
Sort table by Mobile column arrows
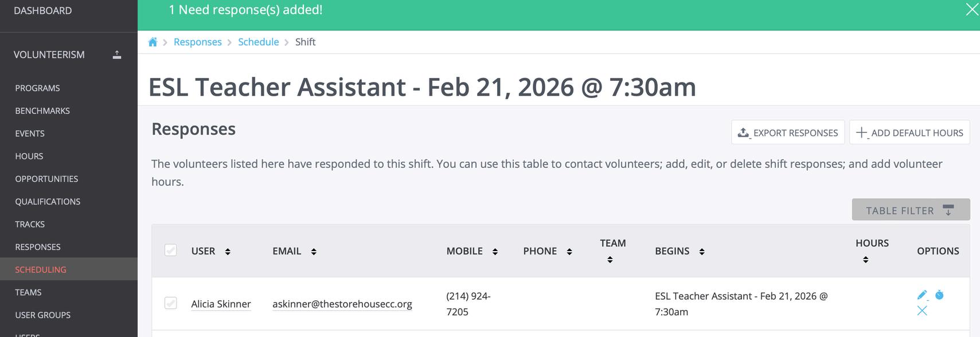point(495,252)
